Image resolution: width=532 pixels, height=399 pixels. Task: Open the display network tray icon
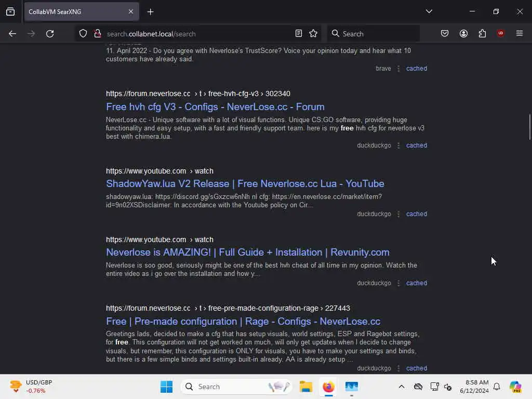[434, 387]
